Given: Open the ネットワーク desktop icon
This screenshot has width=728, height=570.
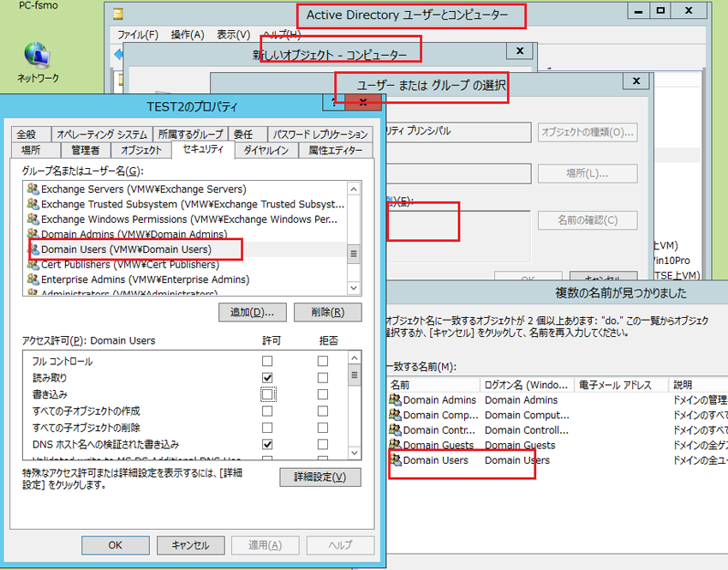Looking at the screenshot, I should tap(38, 57).
